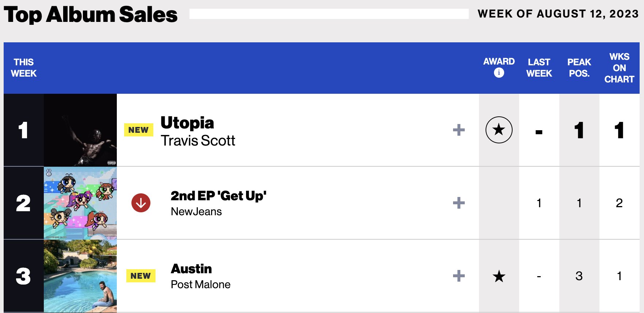Click the red down-arrow icon beside NewJeans
This screenshot has height=313, width=644.
(x=141, y=203)
